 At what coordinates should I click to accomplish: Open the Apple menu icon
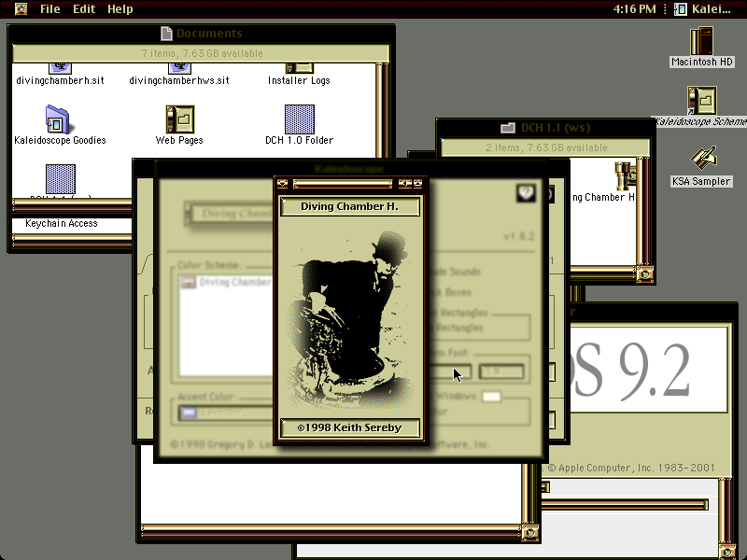click(x=21, y=9)
